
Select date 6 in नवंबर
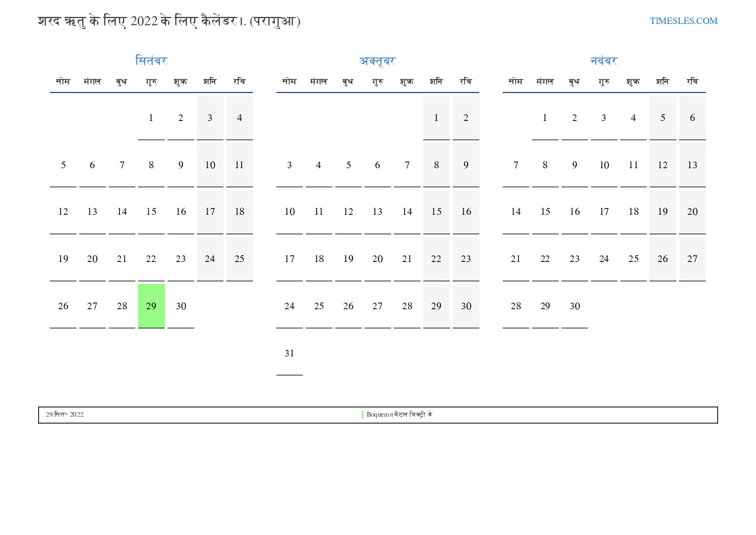[693, 118]
